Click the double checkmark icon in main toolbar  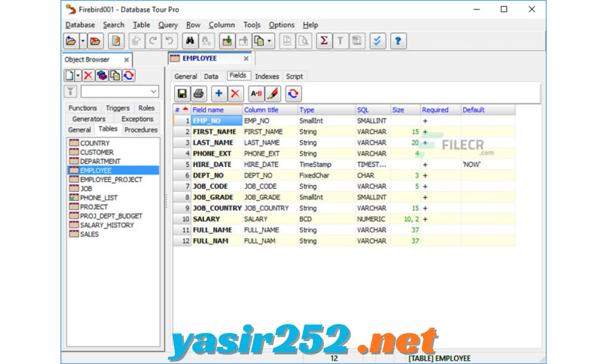[x=377, y=41]
